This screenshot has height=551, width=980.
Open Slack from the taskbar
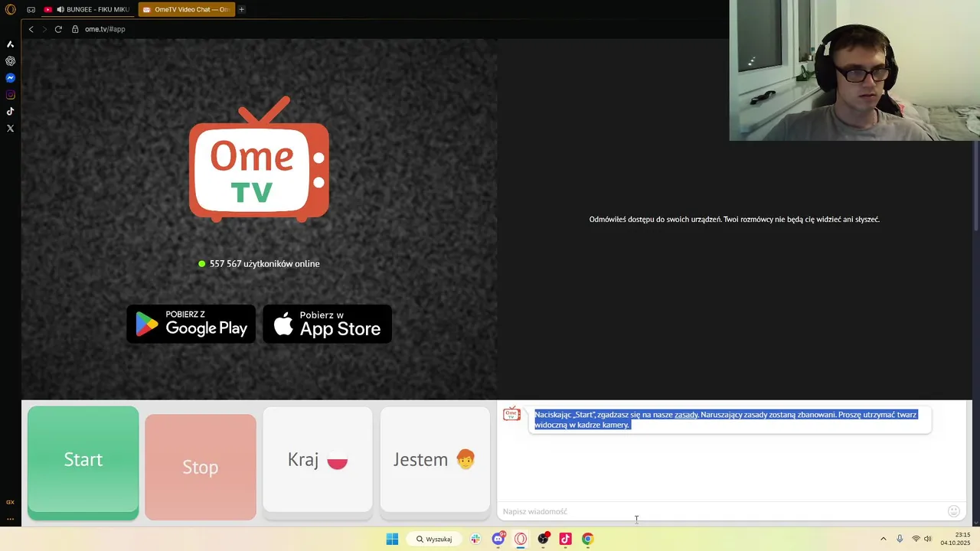[x=475, y=539]
